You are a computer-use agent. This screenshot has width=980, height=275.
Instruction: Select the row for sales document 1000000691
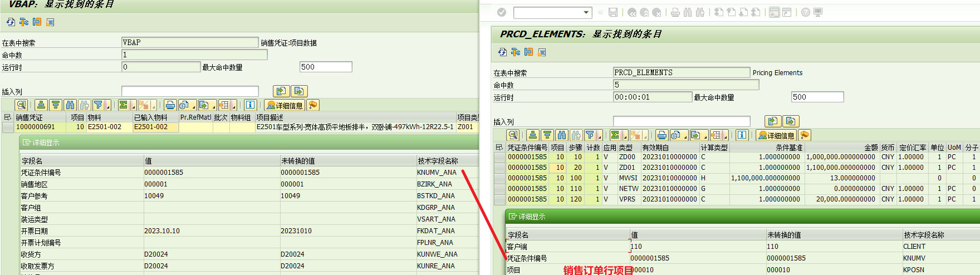point(8,127)
